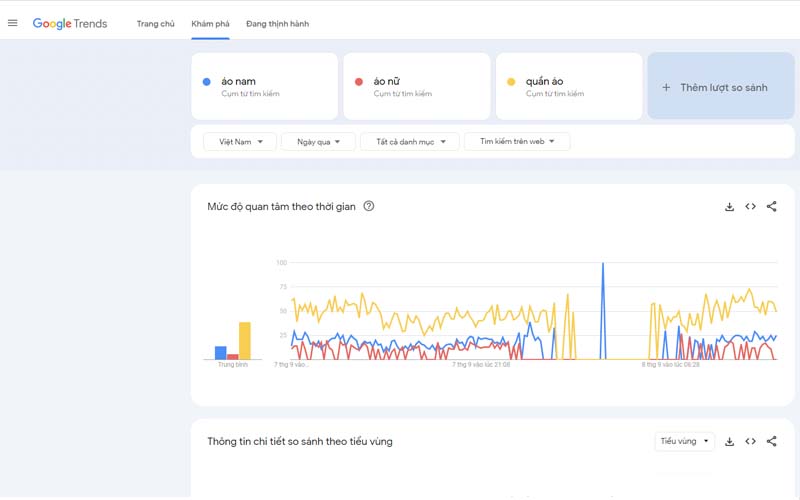Click the blue dot of áo nam
Viewport: 800px width, 500px height.
pyautogui.click(x=207, y=82)
